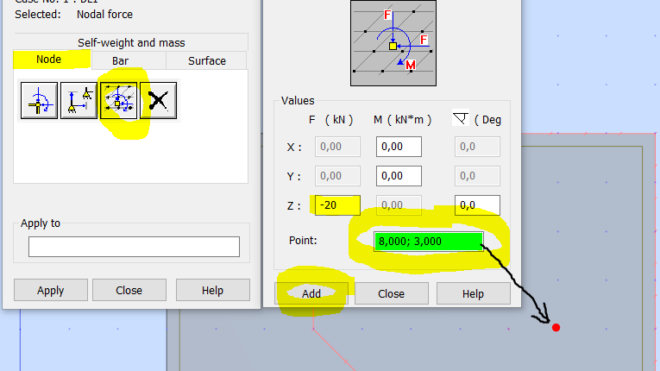
Task: Click the Apply to input field
Action: [x=134, y=246]
